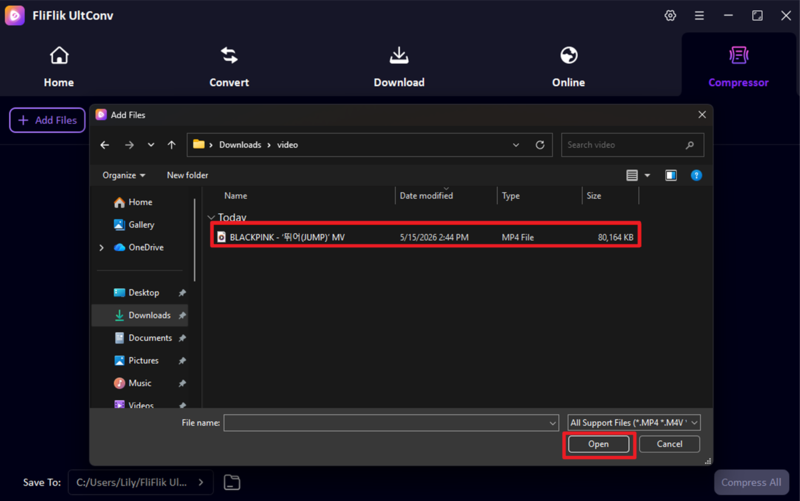Open the Online tab
Viewport: 800px width, 501px height.
568,67
